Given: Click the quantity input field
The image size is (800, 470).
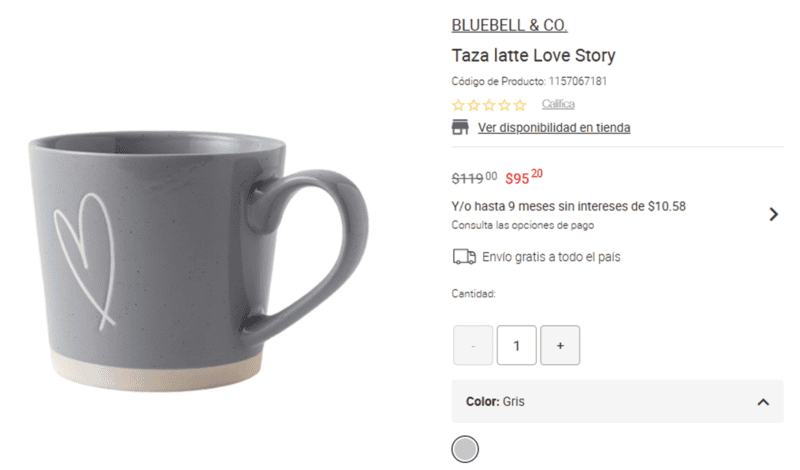Looking at the screenshot, I should coord(517,345).
